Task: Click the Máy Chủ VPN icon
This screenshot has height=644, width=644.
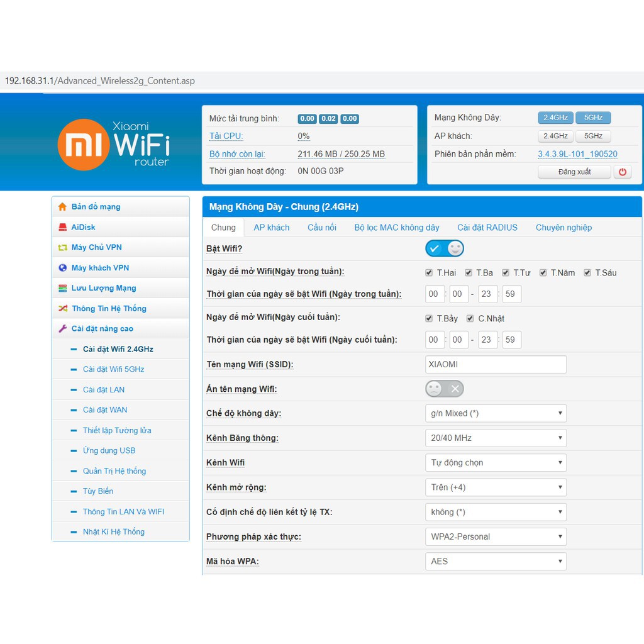Action: pyautogui.click(x=62, y=248)
